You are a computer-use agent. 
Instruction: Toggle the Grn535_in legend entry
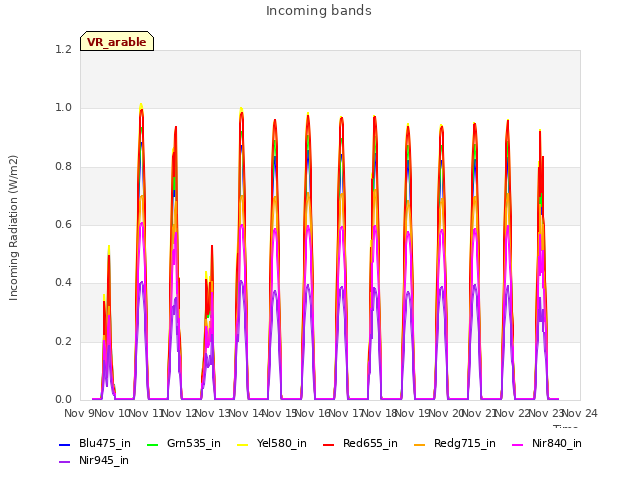pyautogui.click(x=183, y=444)
